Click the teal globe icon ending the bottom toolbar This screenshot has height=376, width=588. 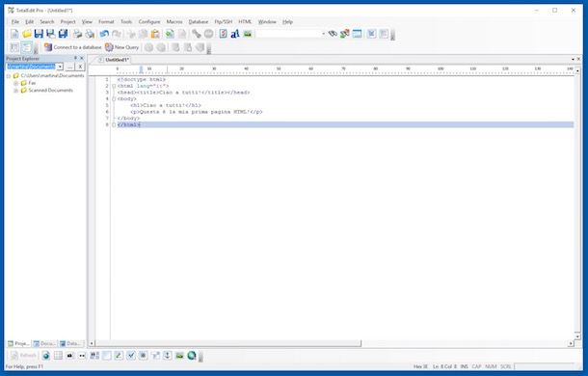tap(192, 356)
